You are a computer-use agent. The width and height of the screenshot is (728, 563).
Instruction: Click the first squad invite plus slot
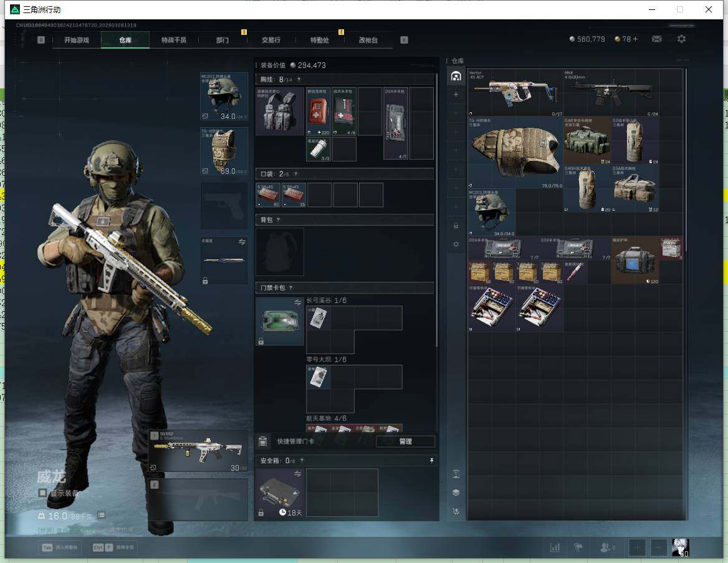coord(637,547)
